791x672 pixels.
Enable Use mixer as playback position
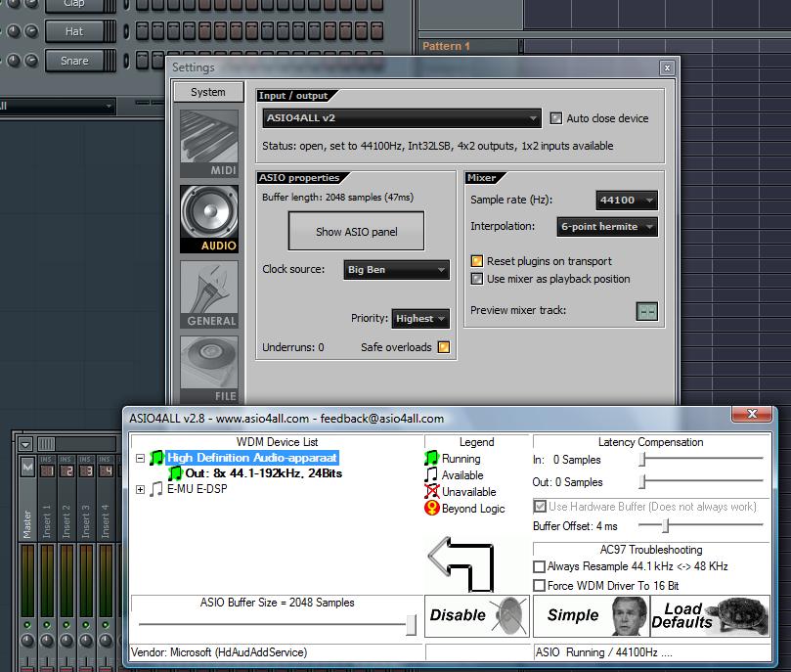click(x=476, y=279)
